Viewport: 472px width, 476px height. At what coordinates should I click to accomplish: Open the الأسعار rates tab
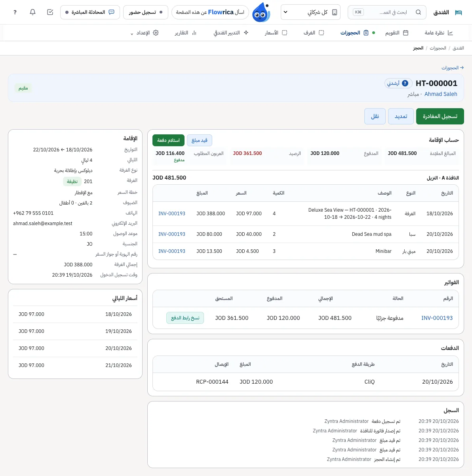tap(276, 33)
